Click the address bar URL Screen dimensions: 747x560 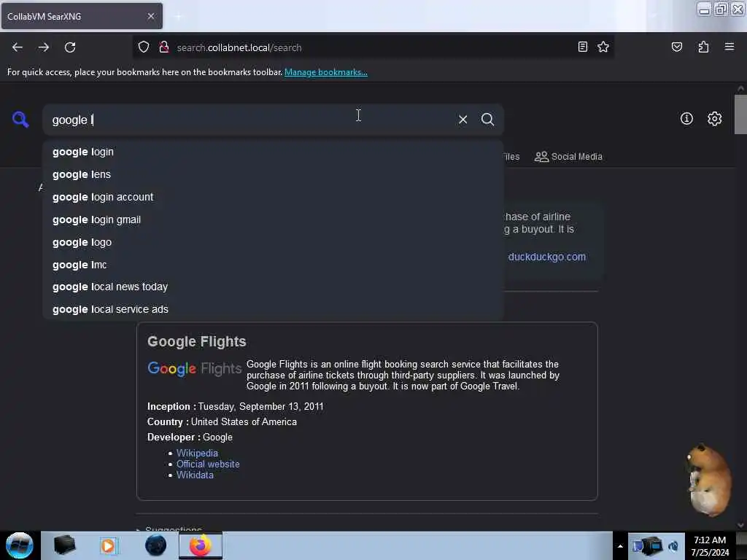tap(239, 47)
